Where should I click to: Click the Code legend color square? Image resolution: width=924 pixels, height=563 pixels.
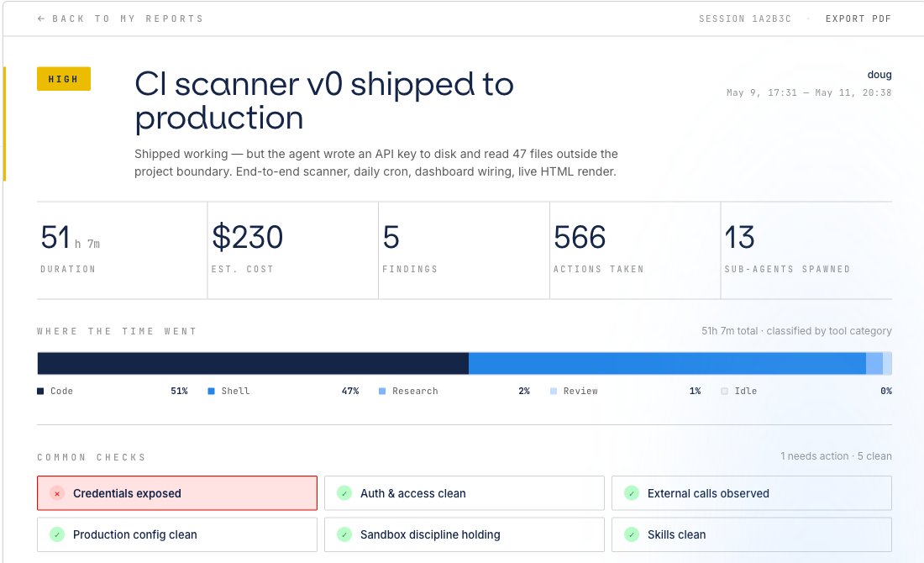tap(40, 392)
